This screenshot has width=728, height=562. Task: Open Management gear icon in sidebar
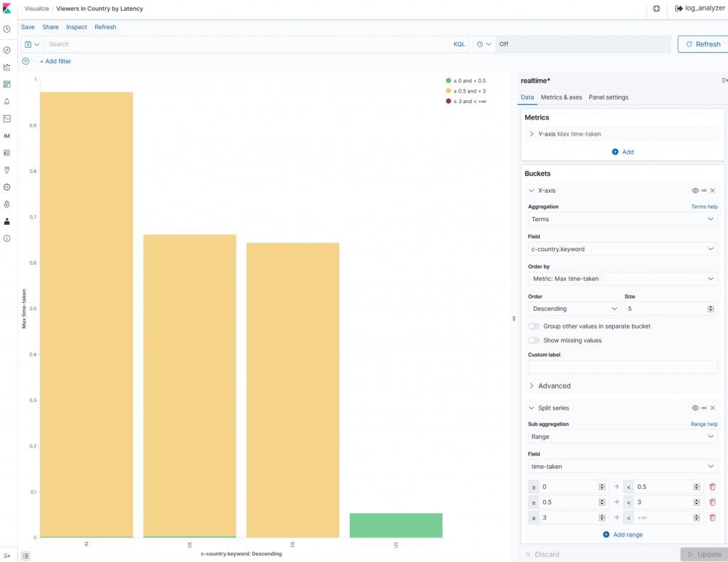click(7, 187)
